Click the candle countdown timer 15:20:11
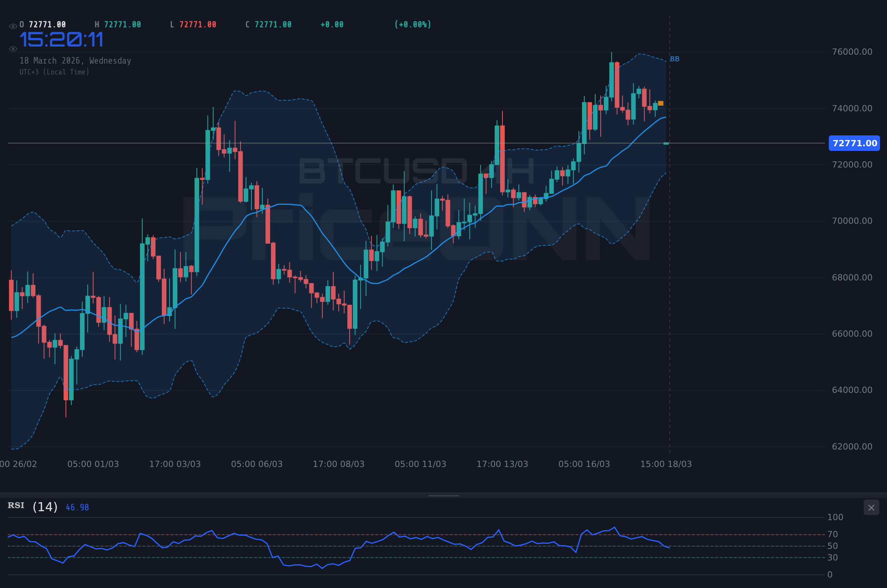 (62, 39)
